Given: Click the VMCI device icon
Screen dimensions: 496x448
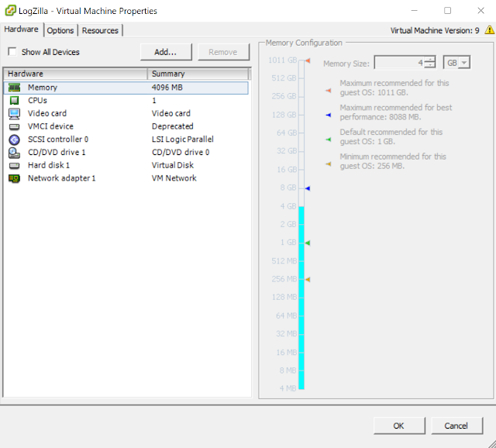Looking at the screenshot, I should tap(14, 126).
